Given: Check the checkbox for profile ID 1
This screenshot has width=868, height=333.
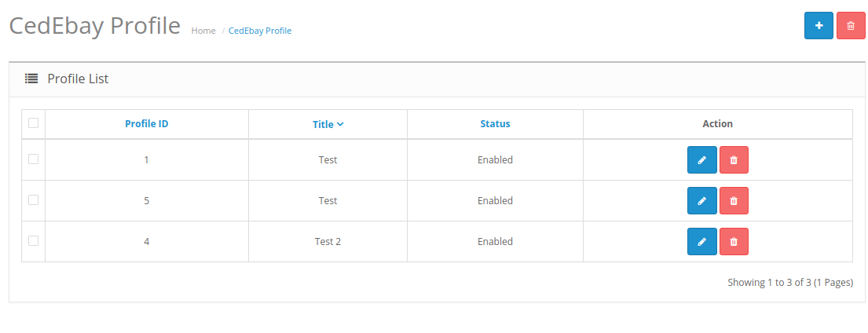Looking at the screenshot, I should pos(33,159).
